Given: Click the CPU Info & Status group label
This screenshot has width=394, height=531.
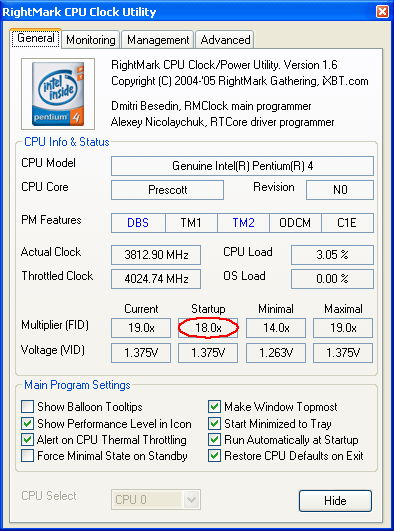Looking at the screenshot, I should pyautogui.click(x=67, y=142).
